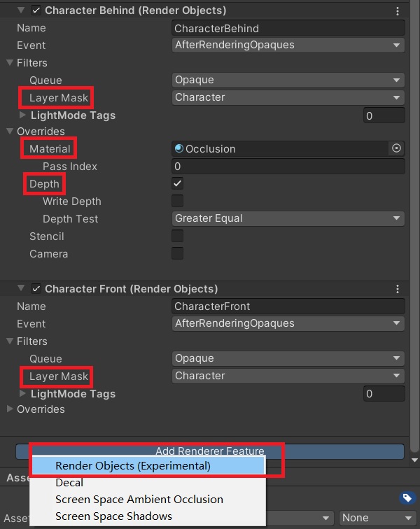Click the CharacterFront name field

[288, 306]
